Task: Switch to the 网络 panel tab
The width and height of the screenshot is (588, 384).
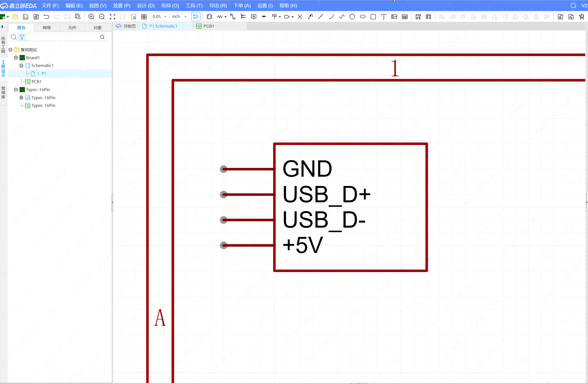Action: (x=47, y=28)
